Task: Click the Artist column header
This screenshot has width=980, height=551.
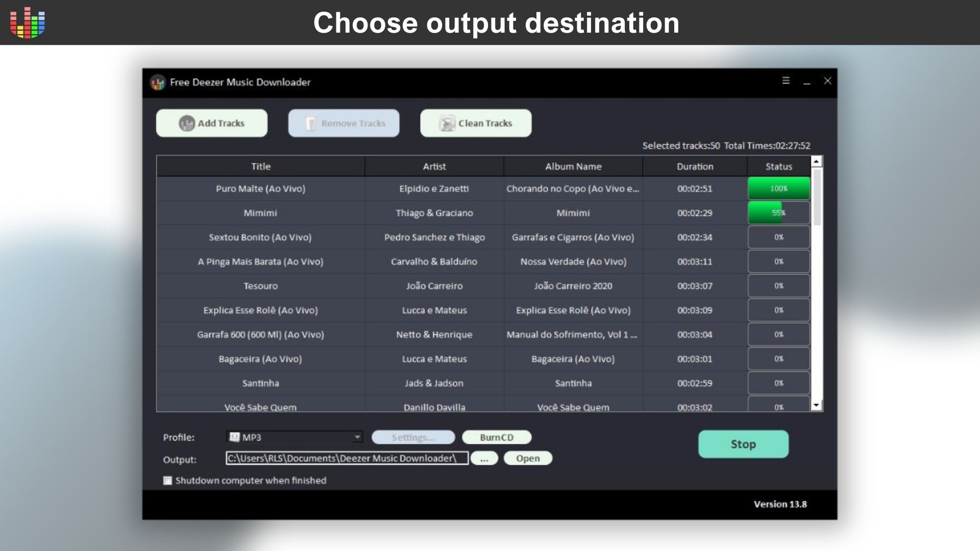Action: point(434,166)
